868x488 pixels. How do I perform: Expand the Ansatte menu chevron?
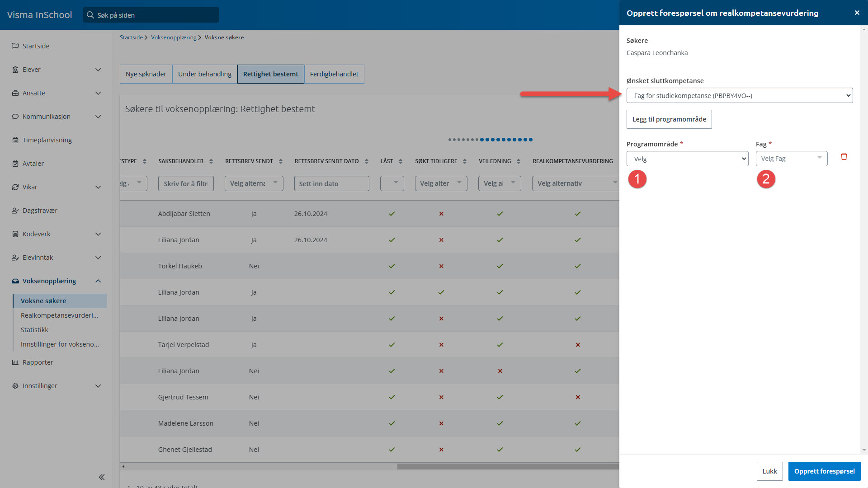[x=98, y=93]
